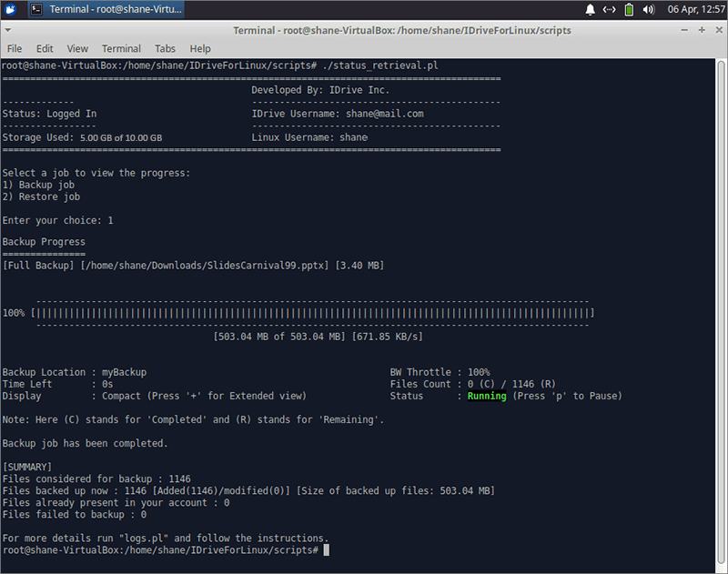
Task: Click the '2) Restore job' option line
Action: 41,196
